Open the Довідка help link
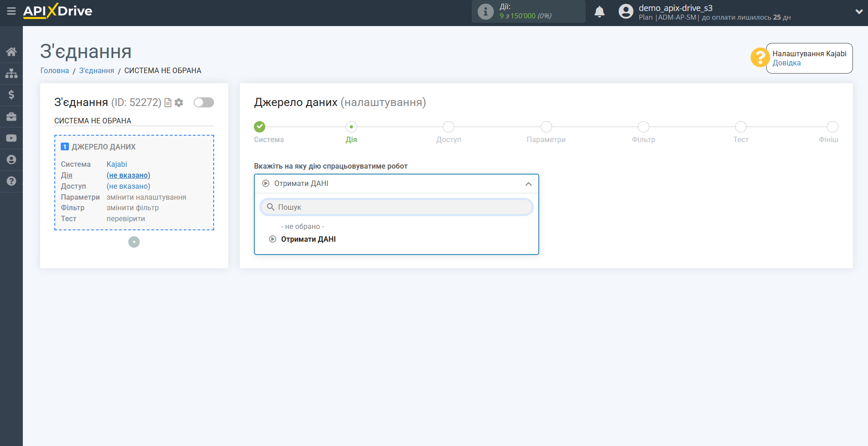The width and height of the screenshot is (868, 446). click(x=786, y=63)
